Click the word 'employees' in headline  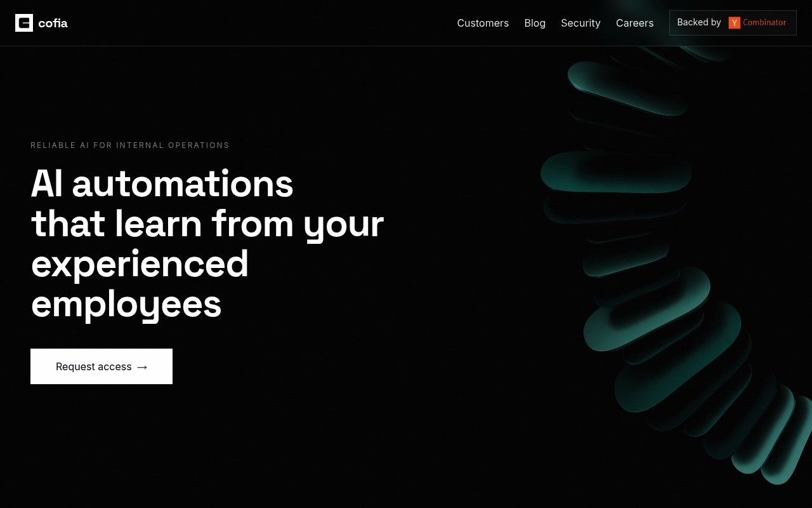pyautogui.click(x=126, y=305)
